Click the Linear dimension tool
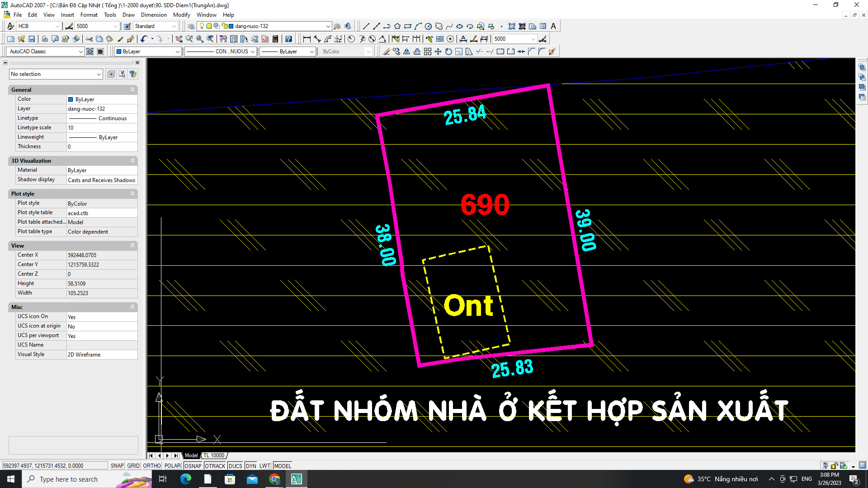 point(307,39)
